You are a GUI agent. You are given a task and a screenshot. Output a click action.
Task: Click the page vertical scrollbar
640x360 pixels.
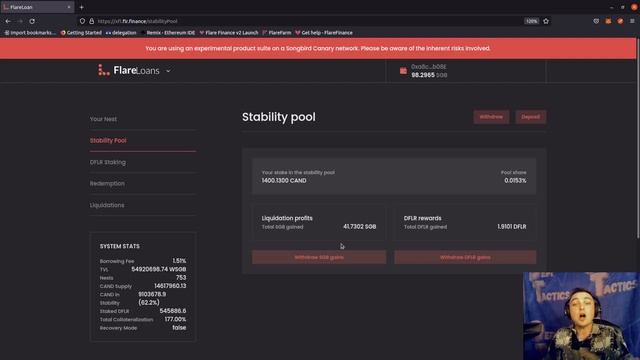638,139
